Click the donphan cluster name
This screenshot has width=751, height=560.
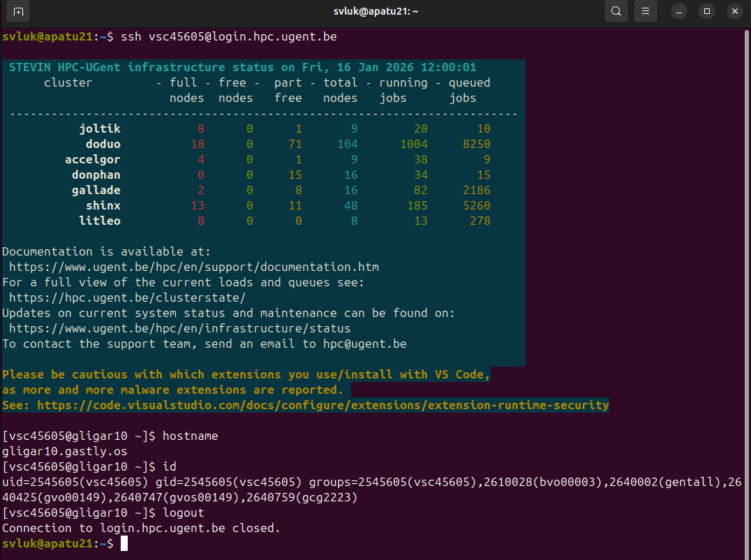tap(96, 175)
